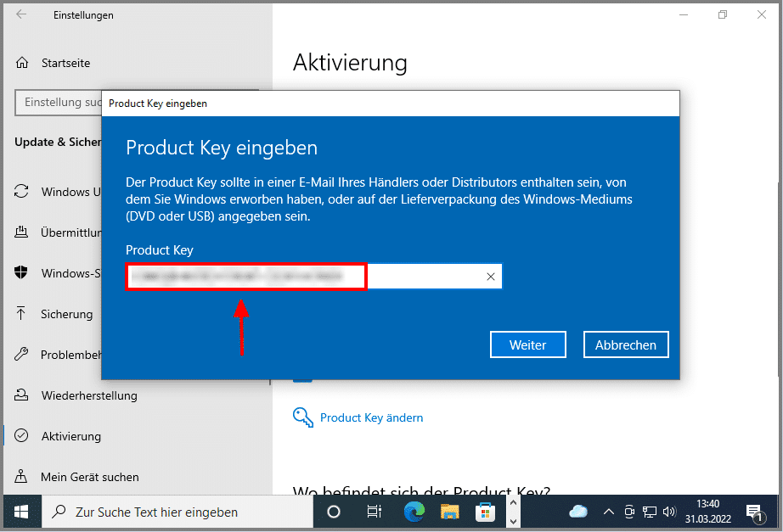Open the Product Key ändern link
The image size is (783, 532).
coord(371,417)
